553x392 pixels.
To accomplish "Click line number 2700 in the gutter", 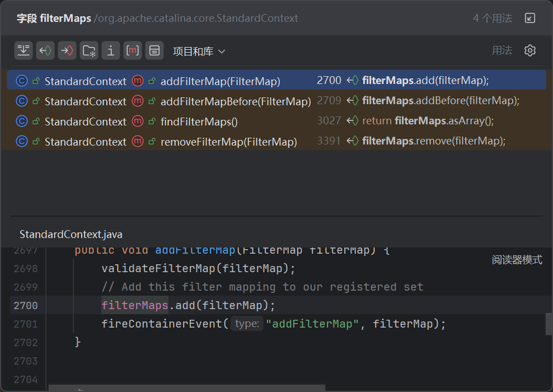I will point(26,305).
